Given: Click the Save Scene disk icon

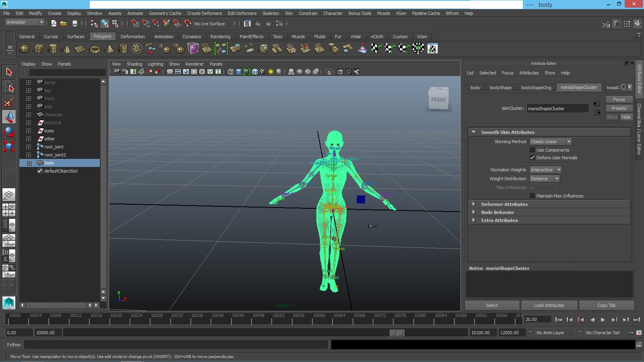Looking at the screenshot, I should click(74, 23).
